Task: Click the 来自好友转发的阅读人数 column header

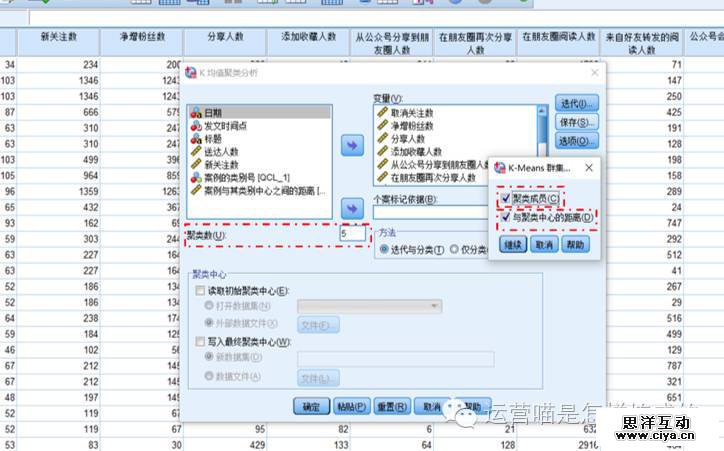Action: click(x=642, y=42)
